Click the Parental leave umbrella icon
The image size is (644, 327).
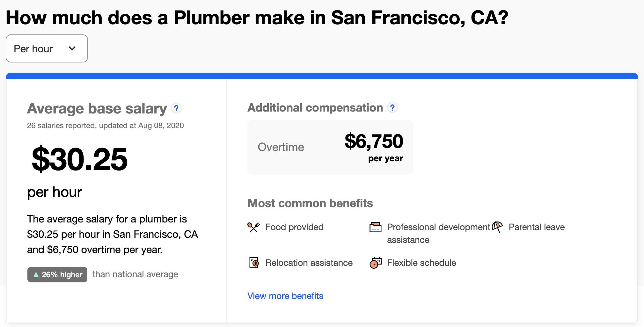(x=497, y=227)
